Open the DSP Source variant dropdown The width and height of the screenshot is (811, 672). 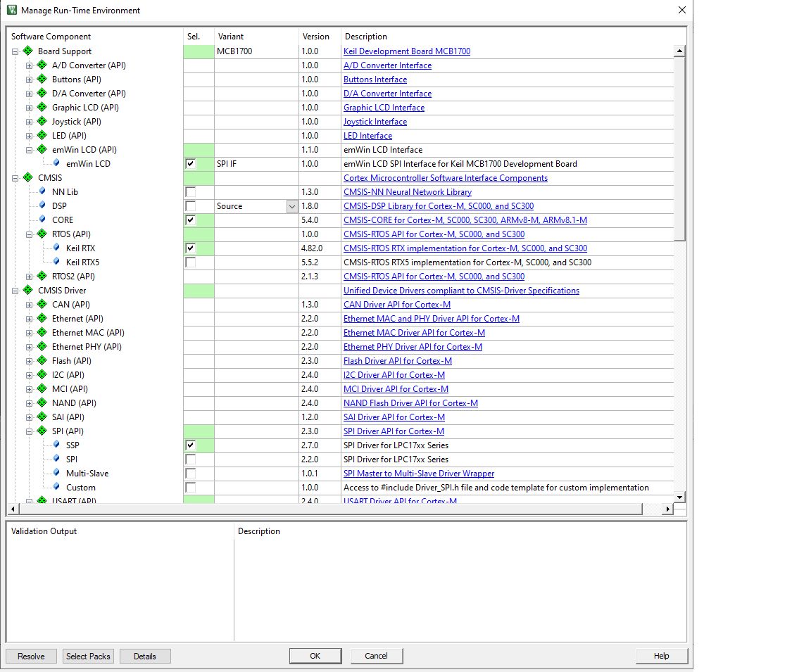pyautogui.click(x=291, y=206)
